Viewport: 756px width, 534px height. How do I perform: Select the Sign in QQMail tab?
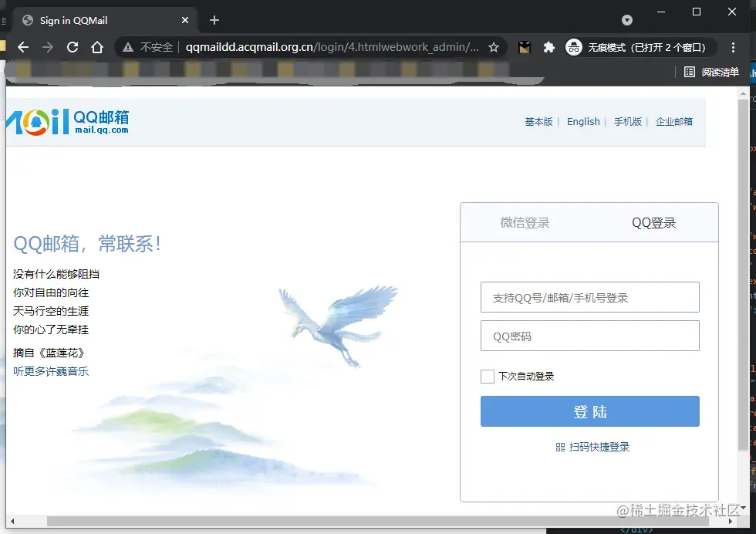coord(103,20)
